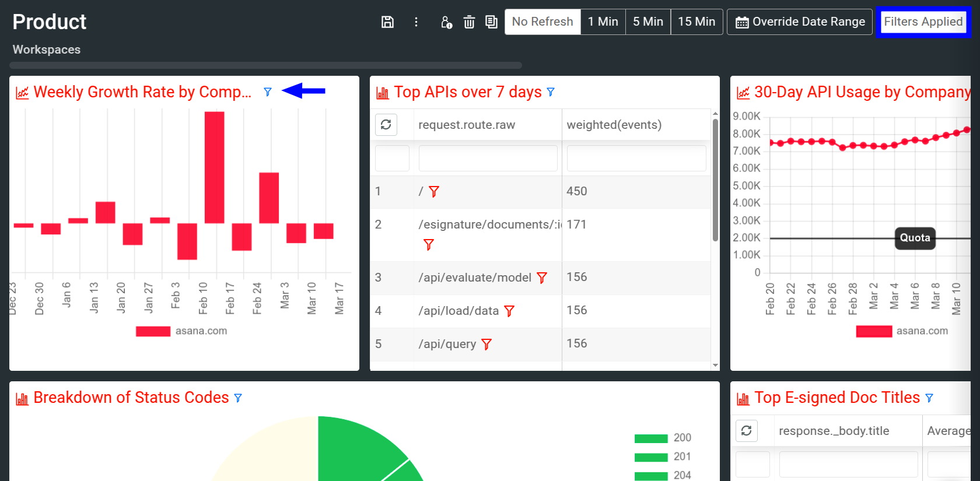The width and height of the screenshot is (980, 481).
Task: Open the three-dot more options menu
Action: click(416, 22)
